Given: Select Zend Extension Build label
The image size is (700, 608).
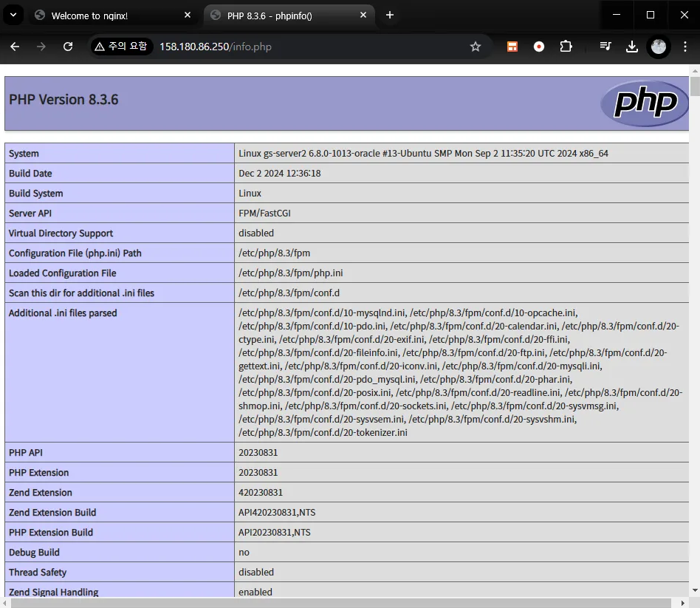Looking at the screenshot, I should tap(52, 513).
